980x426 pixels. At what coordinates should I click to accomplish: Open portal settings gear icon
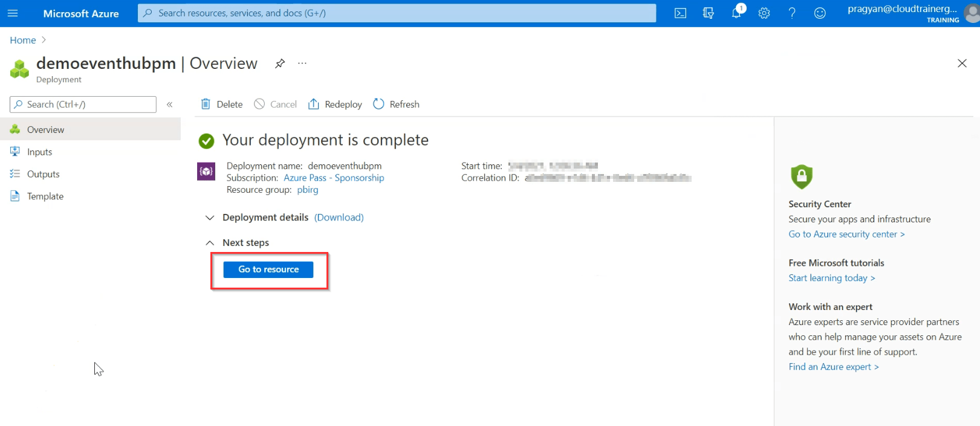pos(764,13)
